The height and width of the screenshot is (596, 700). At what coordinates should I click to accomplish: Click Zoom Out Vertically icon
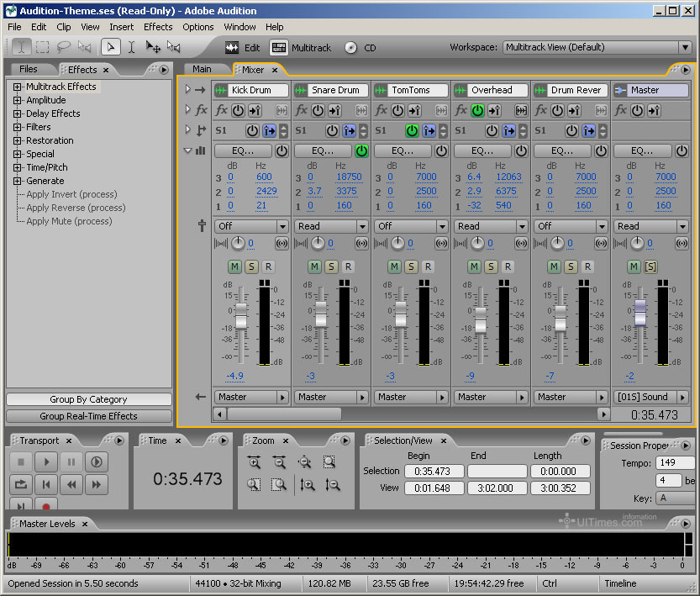tap(333, 484)
